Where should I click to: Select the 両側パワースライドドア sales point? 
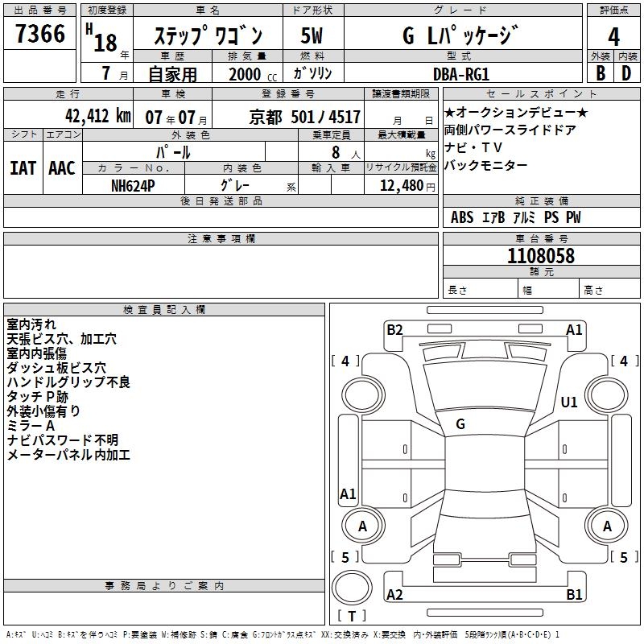[x=510, y=130]
